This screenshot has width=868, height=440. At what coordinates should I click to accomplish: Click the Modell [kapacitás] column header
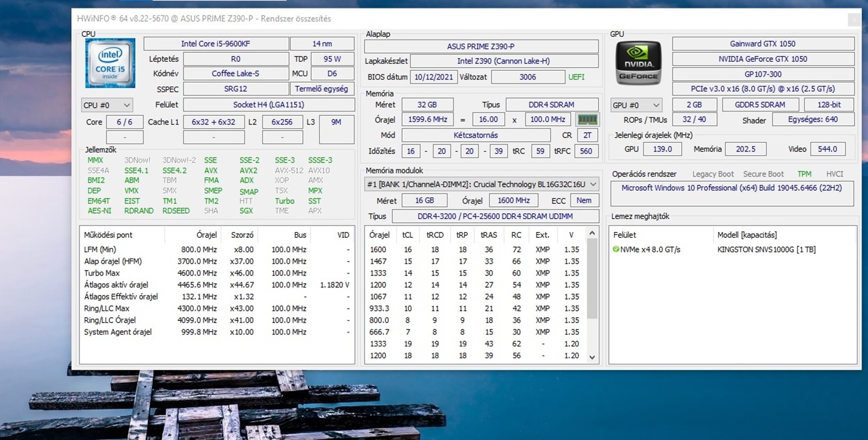click(x=747, y=235)
